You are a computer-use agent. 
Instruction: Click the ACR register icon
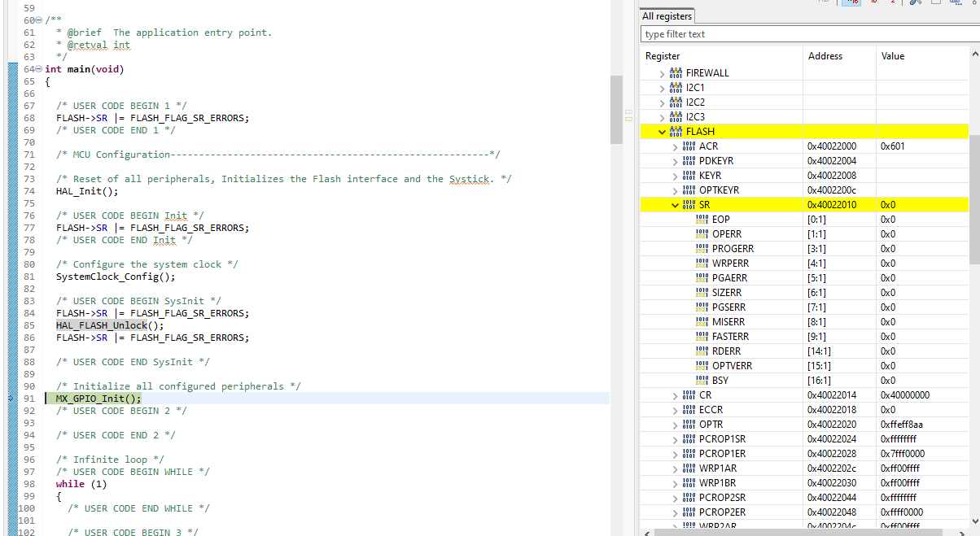click(689, 146)
